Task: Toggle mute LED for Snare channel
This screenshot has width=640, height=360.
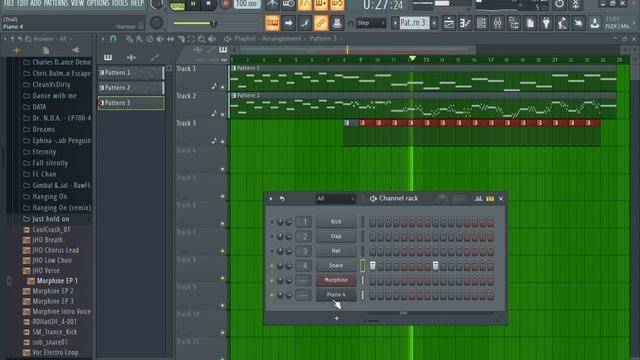Action: tap(272, 266)
